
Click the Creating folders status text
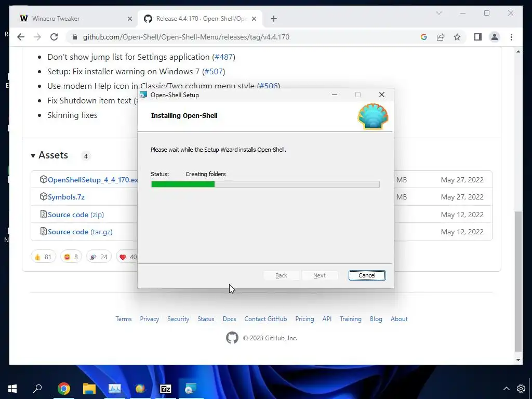(206, 174)
